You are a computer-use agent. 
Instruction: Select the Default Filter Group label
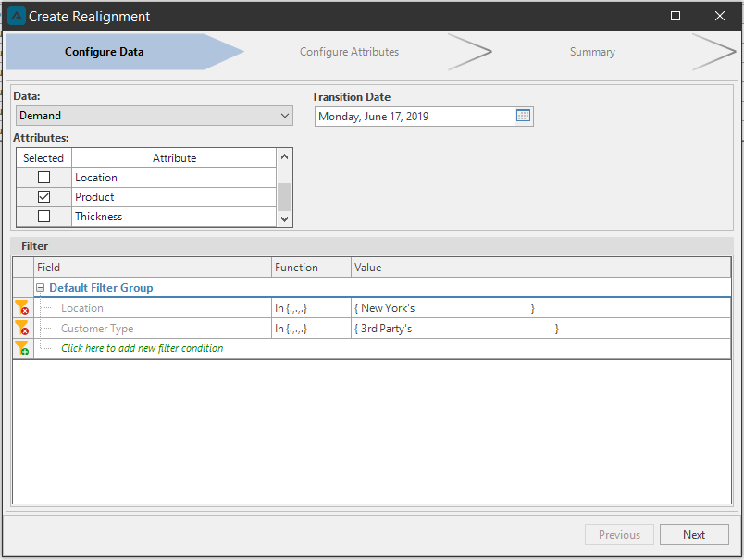pos(101,288)
